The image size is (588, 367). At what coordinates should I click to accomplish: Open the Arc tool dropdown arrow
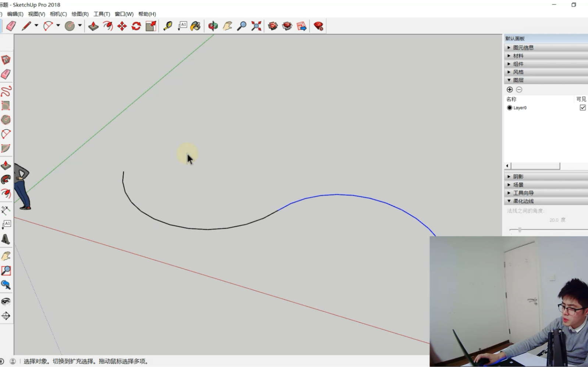tap(58, 26)
